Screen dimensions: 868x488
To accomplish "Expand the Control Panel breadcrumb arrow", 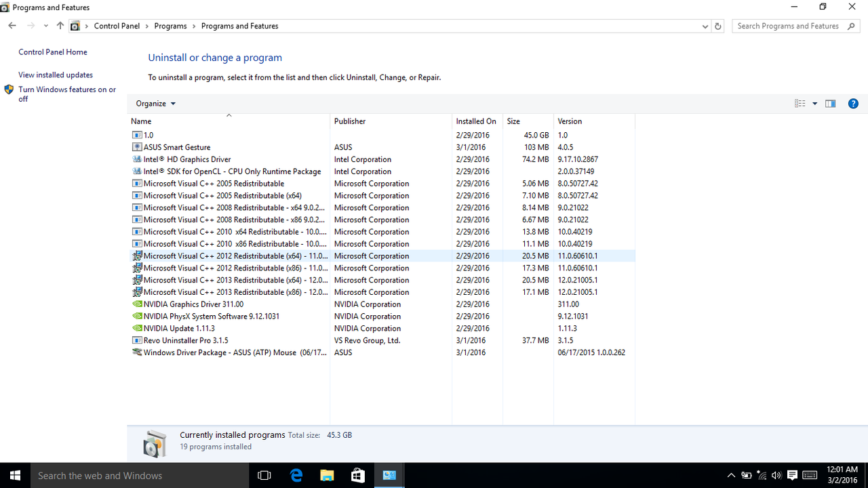I will click(x=147, y=26).
